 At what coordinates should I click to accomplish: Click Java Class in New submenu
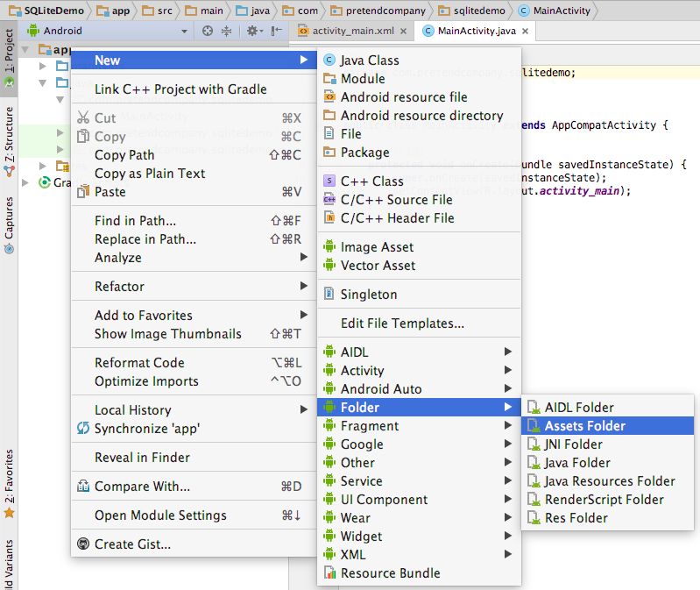[x=419, y=60]
